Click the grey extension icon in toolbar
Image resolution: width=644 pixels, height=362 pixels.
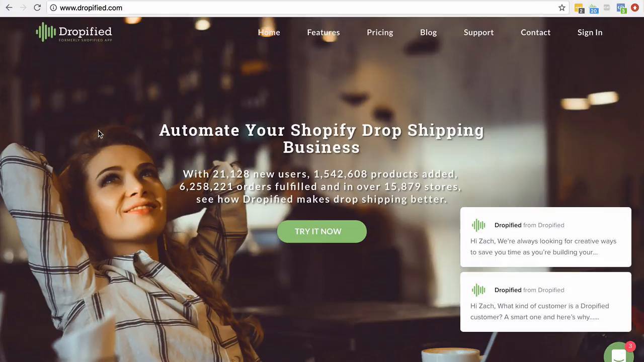pyautogui.click(x=607, y=8)
